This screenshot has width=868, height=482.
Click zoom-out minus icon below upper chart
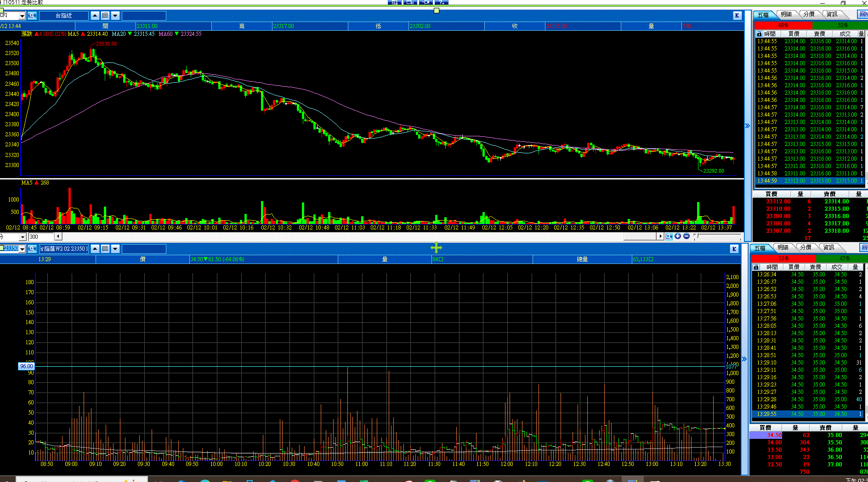(x=686, y=236)
